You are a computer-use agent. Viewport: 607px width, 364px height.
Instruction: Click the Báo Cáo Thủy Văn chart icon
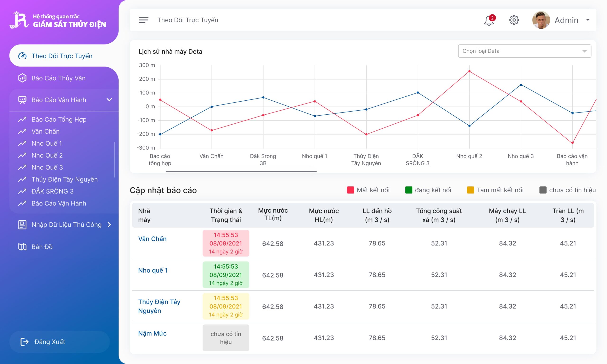pos(22,78)
